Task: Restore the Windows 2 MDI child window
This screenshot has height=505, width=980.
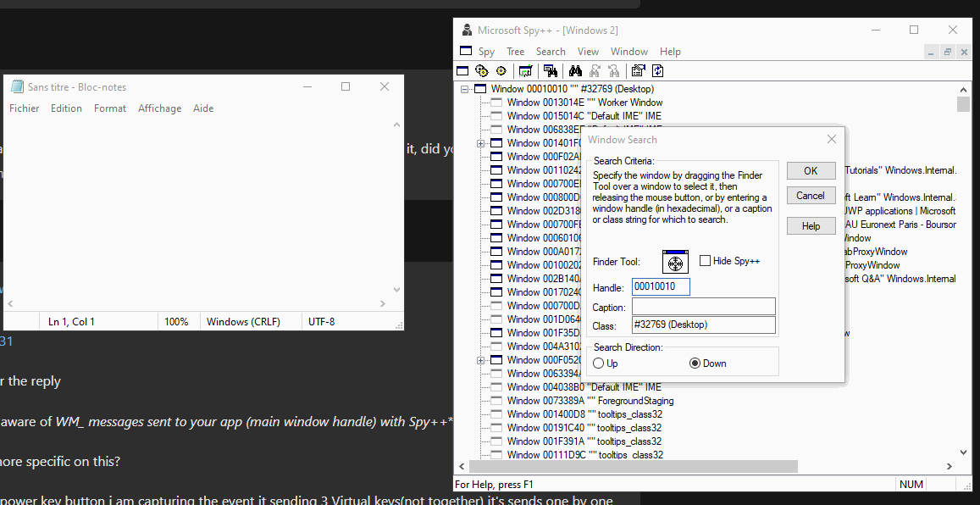Action: point(948,52)
